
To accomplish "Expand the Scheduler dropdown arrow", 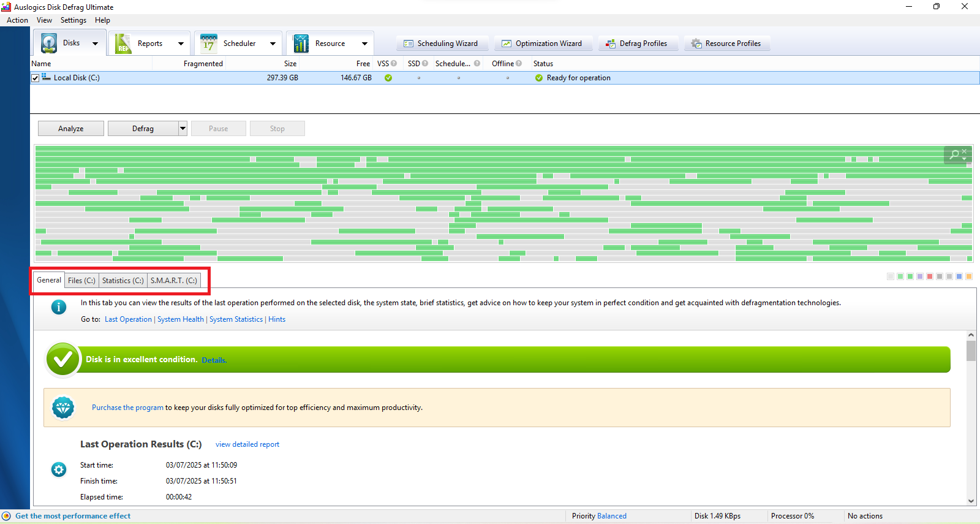I will coord(273,44).
